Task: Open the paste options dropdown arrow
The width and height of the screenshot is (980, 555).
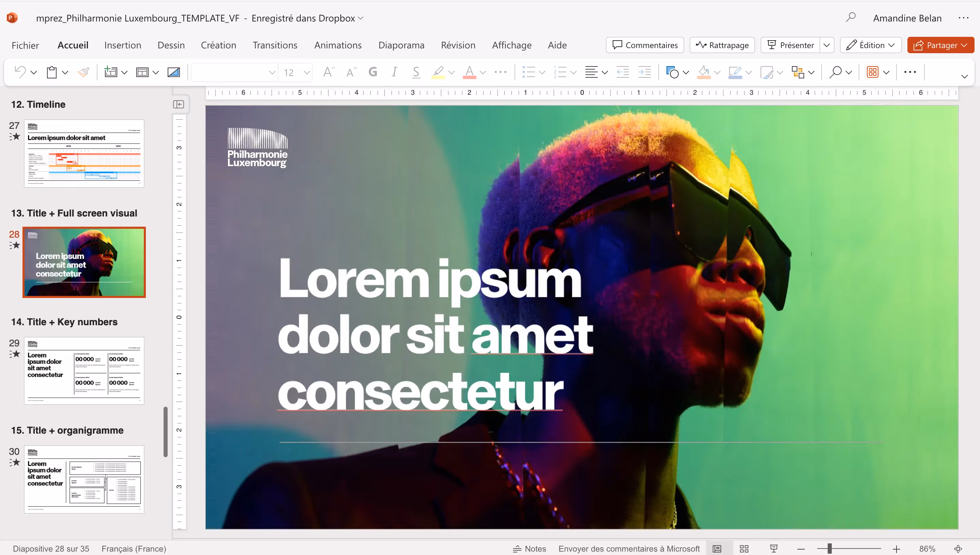Action: (x=65, y=72)
